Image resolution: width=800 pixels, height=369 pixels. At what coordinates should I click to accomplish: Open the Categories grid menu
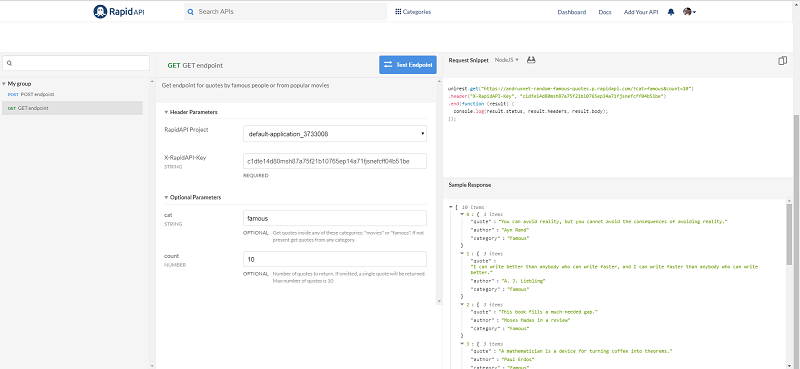pos(413,12)
